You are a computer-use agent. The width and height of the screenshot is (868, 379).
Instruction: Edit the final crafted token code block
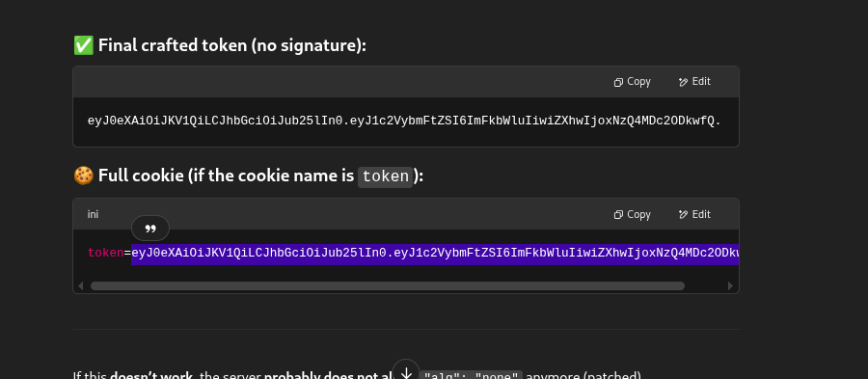pyautogui.click(x=694, y=82)
